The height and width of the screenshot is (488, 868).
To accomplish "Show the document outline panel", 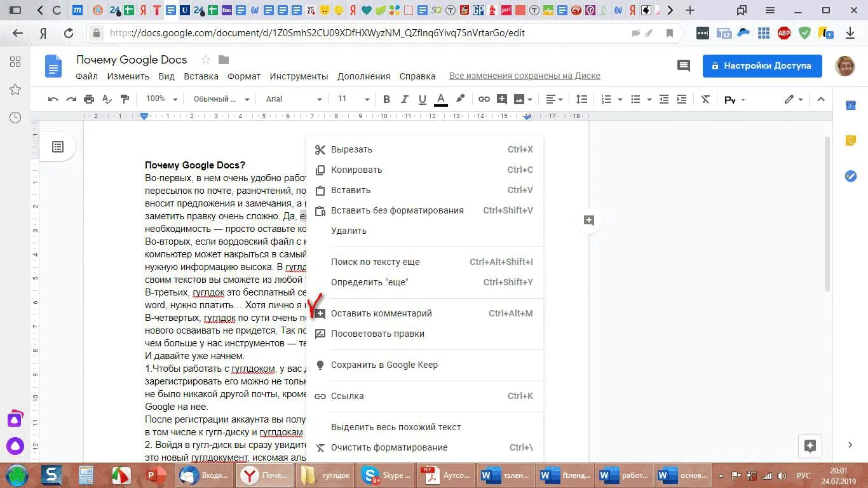I will pyautogui.click(x=58, y=147).
